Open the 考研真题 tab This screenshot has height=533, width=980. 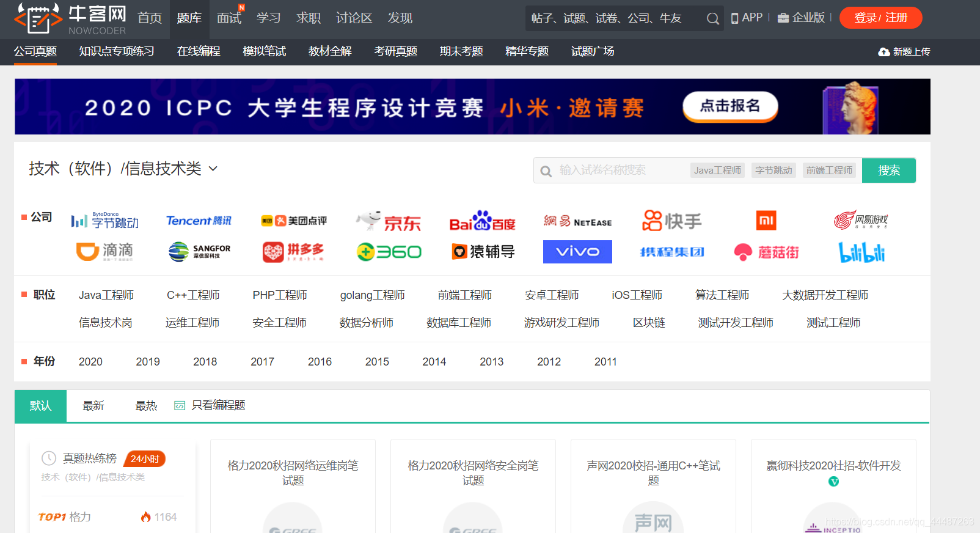pos(396,51)
